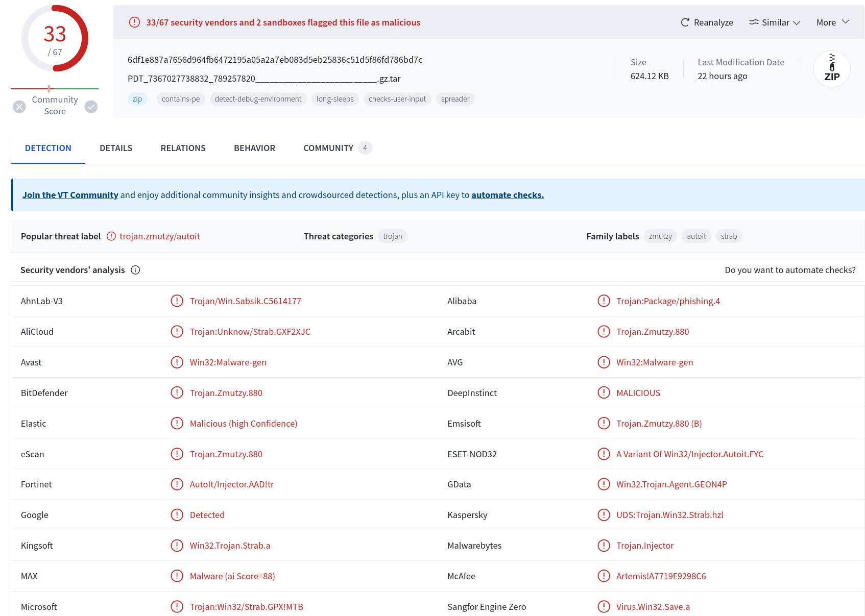Open the DETAILS tab
The height and width of the screenshot is (616, 865).
tap(116, 148)
